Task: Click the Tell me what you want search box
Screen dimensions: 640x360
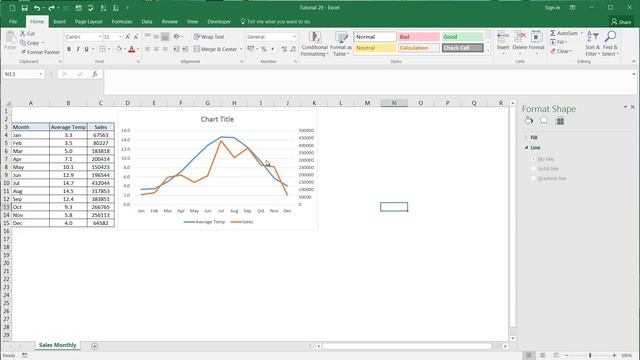Action: 276,21
